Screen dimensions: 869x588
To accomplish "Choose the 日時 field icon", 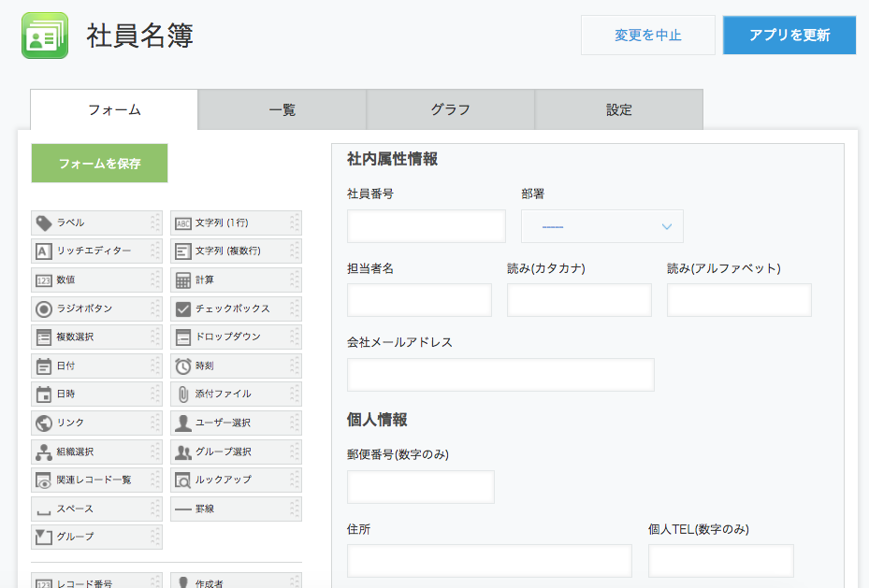I will tap(44, 394).
